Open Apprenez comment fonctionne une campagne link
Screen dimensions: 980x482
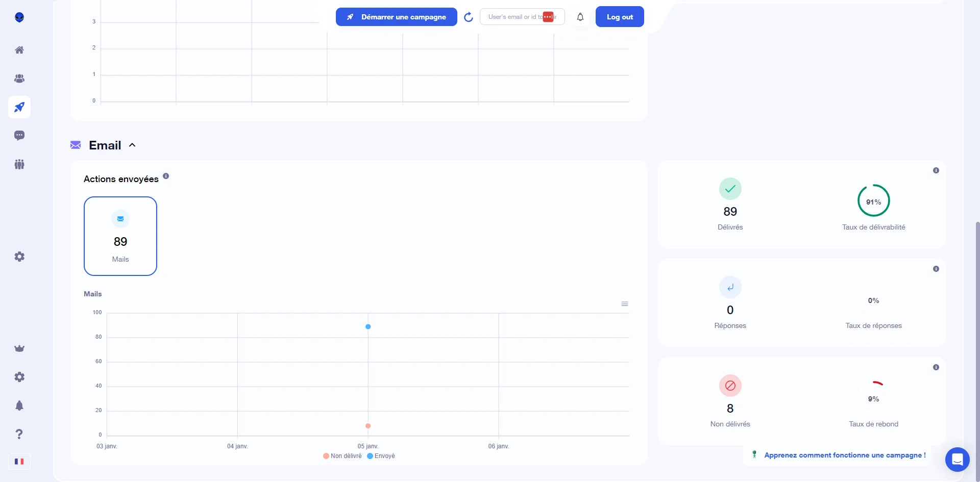coord(845,455)
